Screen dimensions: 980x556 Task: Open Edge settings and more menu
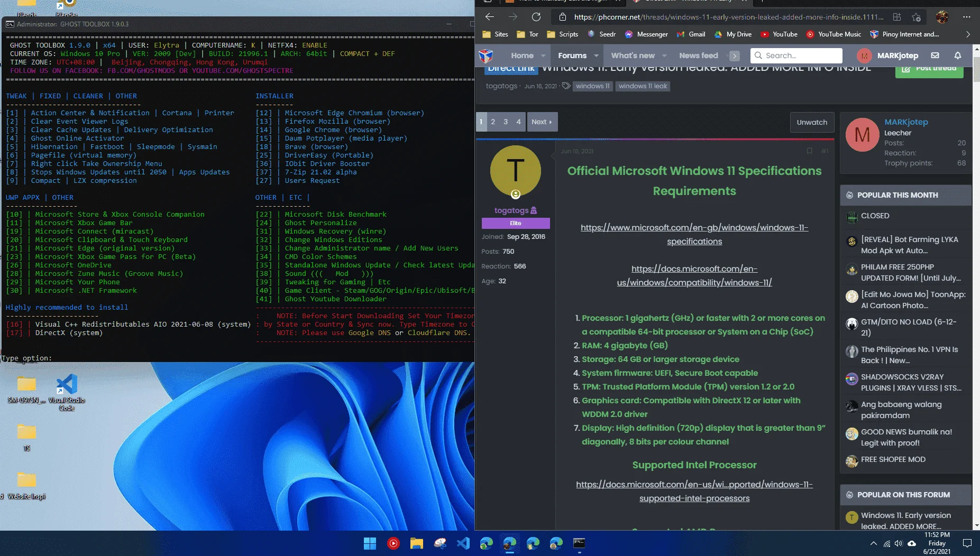(x=966, y=17)
